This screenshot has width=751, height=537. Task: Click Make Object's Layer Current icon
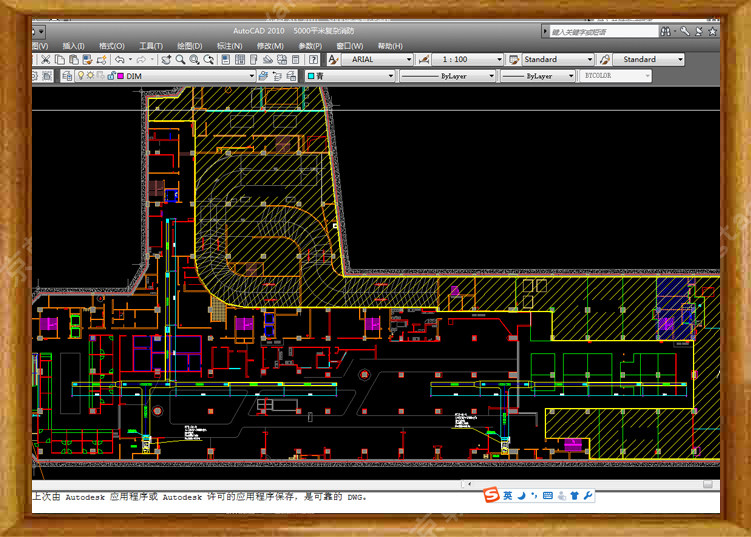pyautogui.click(x=263, y=76)
